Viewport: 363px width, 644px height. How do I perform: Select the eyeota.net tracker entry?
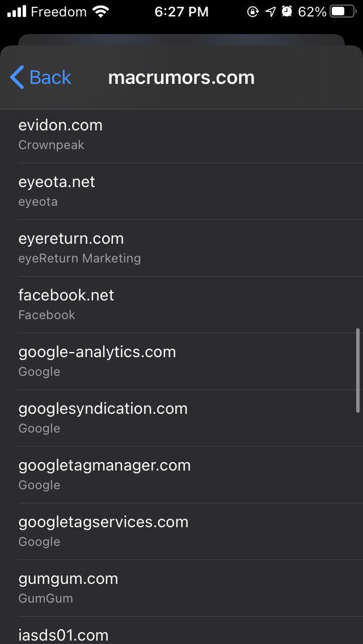pos(181,191)
